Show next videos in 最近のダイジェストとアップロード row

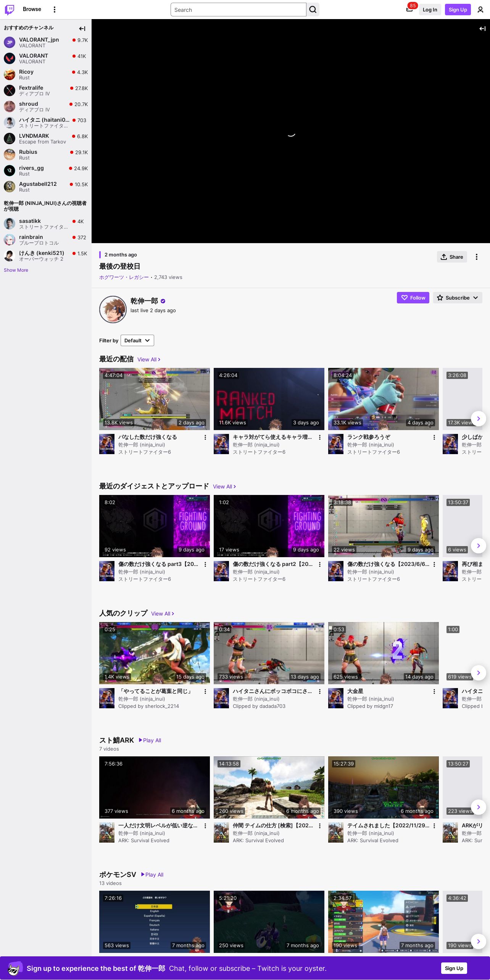coord(479,546)
